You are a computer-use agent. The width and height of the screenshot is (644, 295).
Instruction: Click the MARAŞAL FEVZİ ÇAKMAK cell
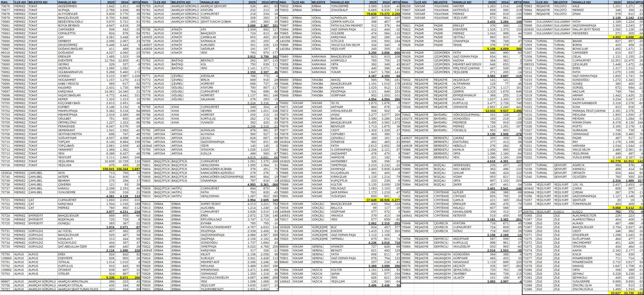pos(589,111)
